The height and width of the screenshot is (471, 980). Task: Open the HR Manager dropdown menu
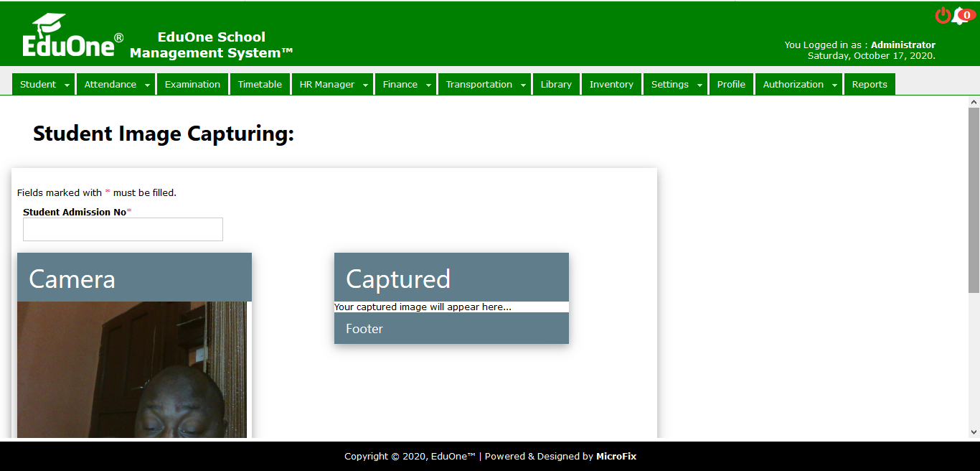pyautogui.click(x=365, y=85)
